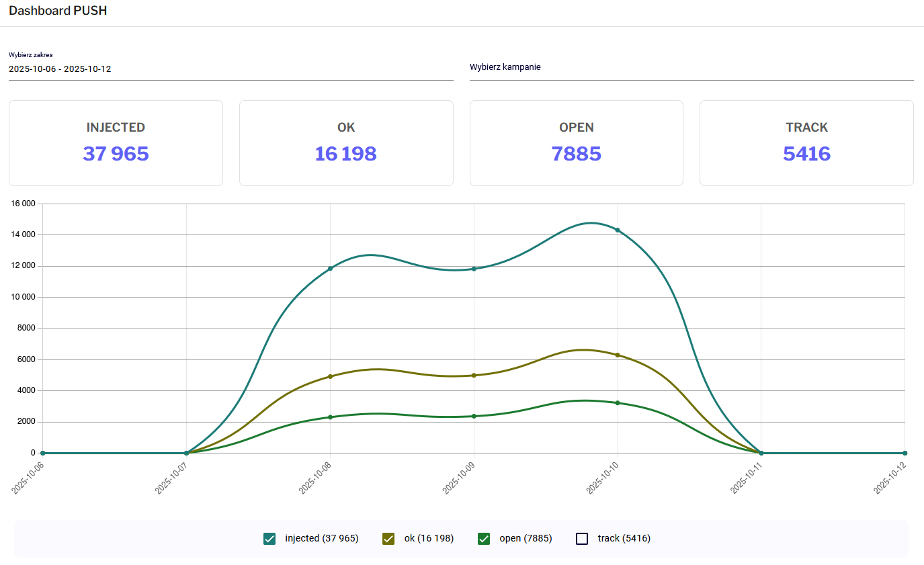The width and height of the screenshot is (924, 565).
Task: Select the TRACK summary card
Action: pos(806,143)
